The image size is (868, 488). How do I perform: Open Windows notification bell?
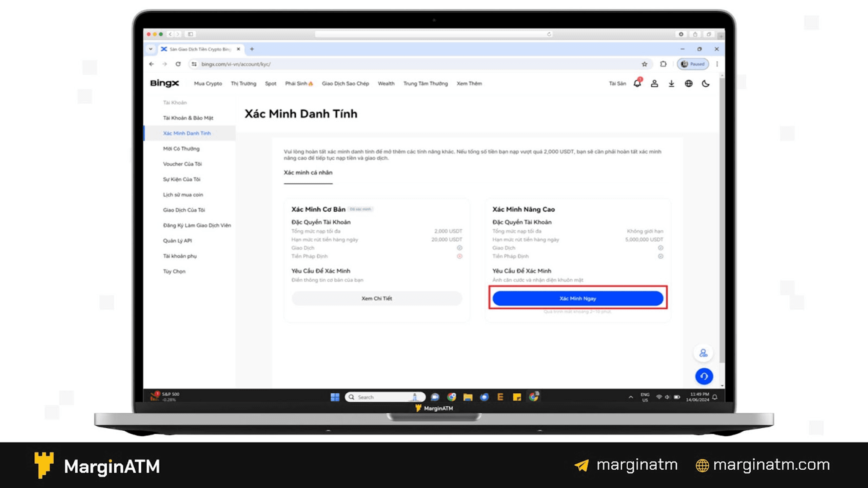(715, 397)
